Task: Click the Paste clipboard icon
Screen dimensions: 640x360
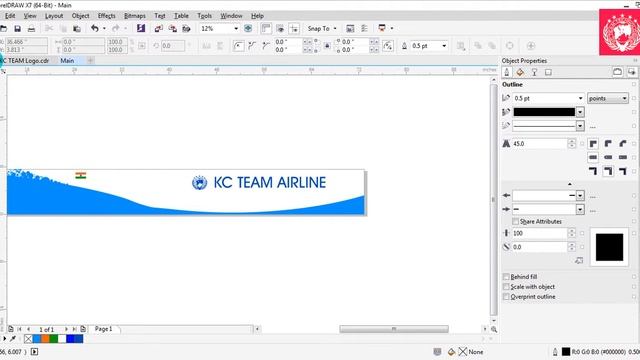Action: tap(76, 29)
